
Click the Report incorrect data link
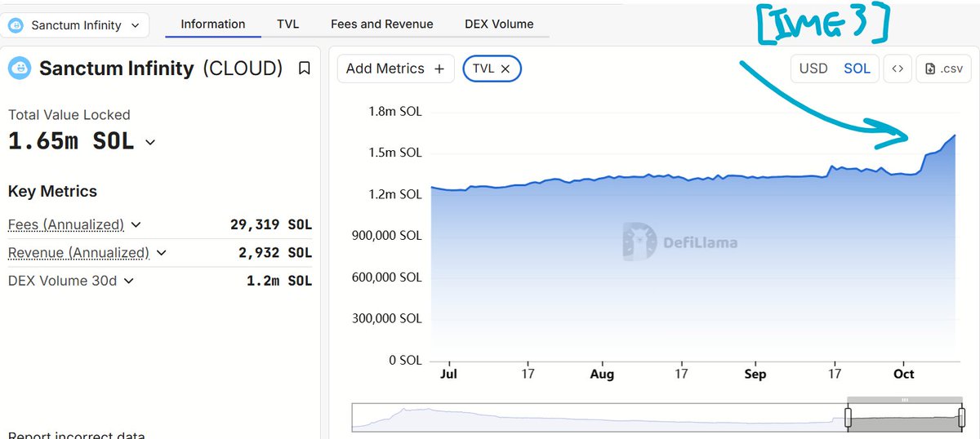pos(77,435)
